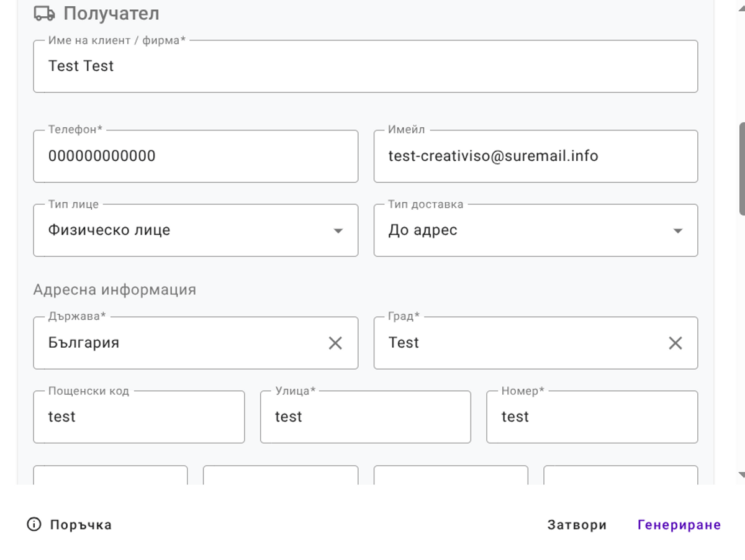
Task: Focus the Телефон input field
Action: (x=196, y=156)
